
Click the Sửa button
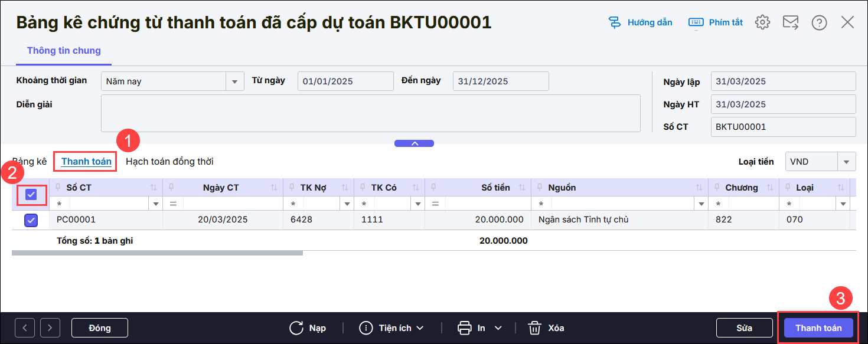pyautogui.click(x=744, y=327)
